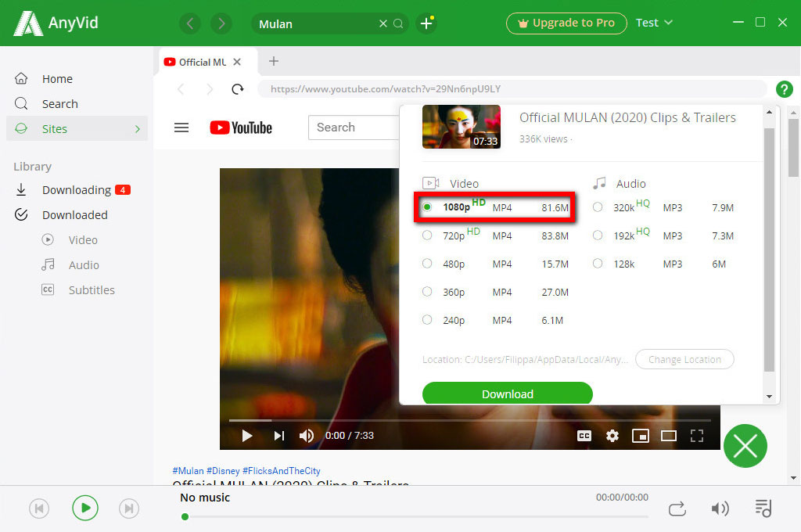
Task: Switch YouTube to theater mode
Action: point(669,436)
